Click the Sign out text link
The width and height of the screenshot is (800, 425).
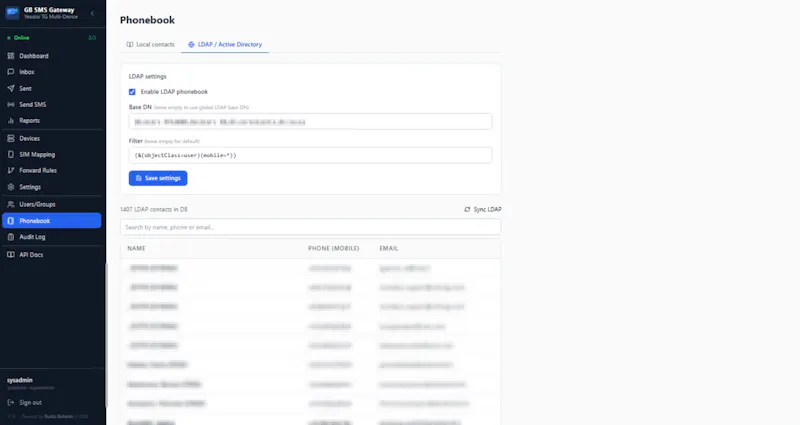30,403
